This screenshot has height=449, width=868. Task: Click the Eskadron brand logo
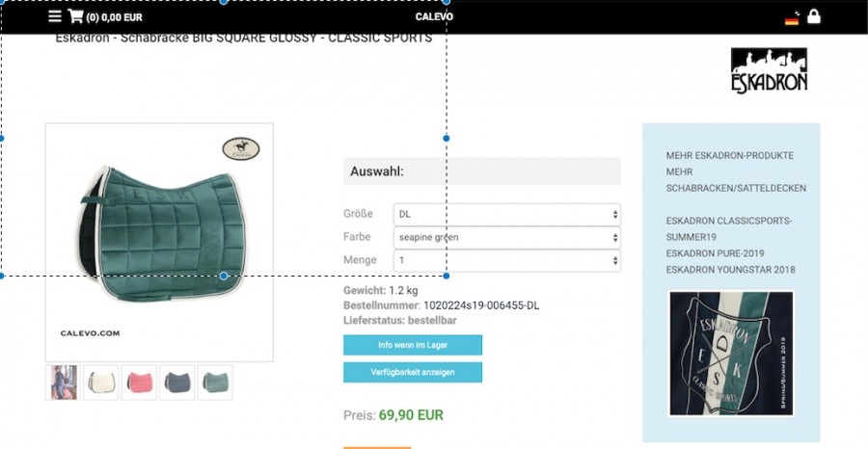pyautogui.click(x=769, y=70)
